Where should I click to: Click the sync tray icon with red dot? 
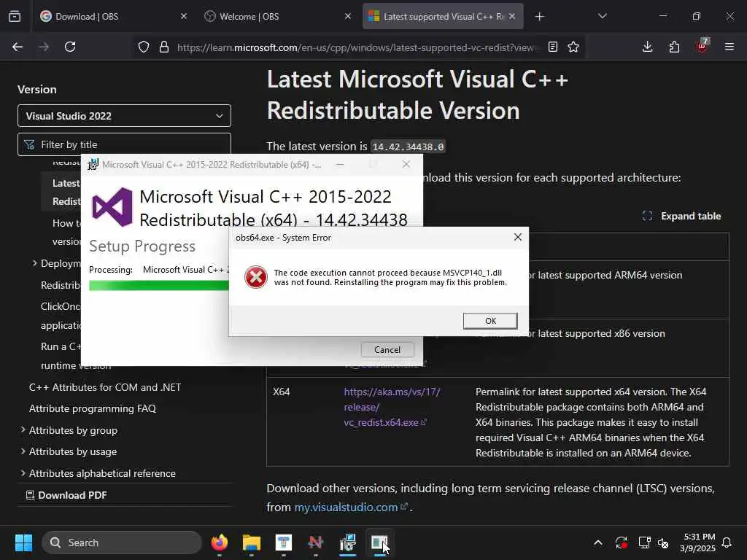tap(622, 542)
